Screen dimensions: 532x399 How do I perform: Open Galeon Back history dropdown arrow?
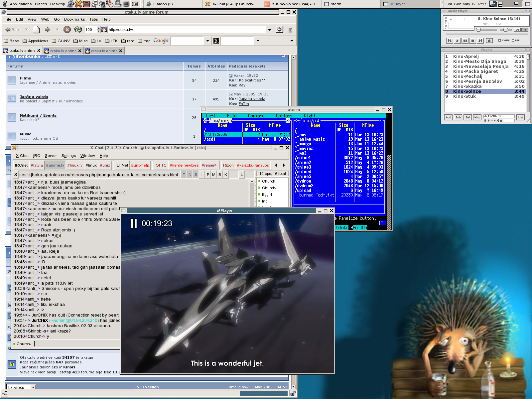tap(26, 30)
